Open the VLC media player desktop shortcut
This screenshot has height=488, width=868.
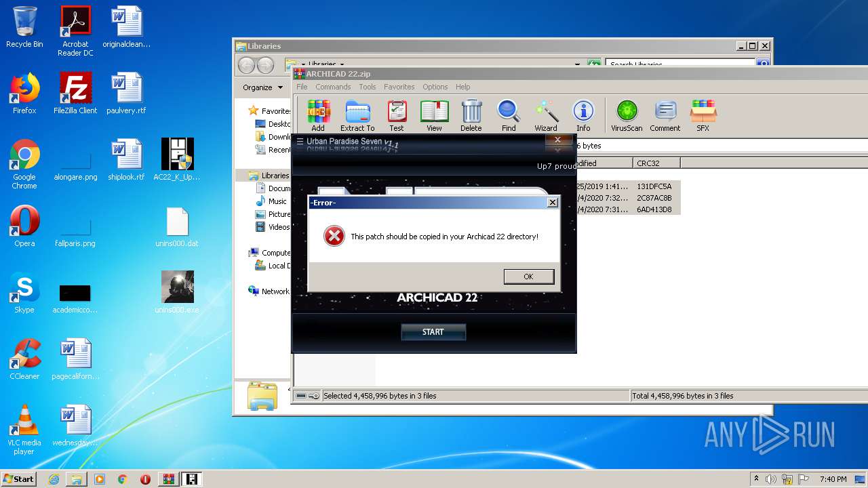[x=24, y=430]
